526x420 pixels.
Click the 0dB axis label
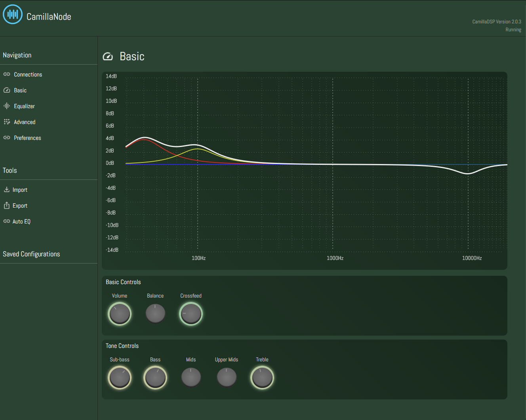click(x=110, y=163)
